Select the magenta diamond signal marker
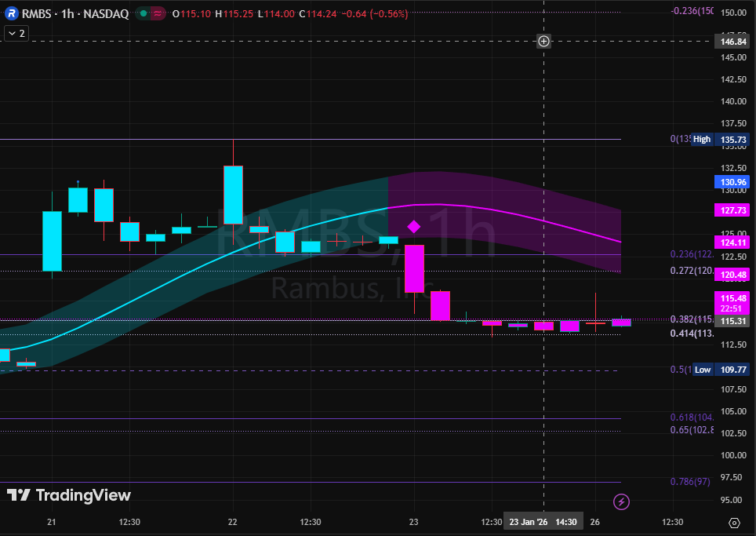The width and height of the screenshot is (756, 536). 413,226
